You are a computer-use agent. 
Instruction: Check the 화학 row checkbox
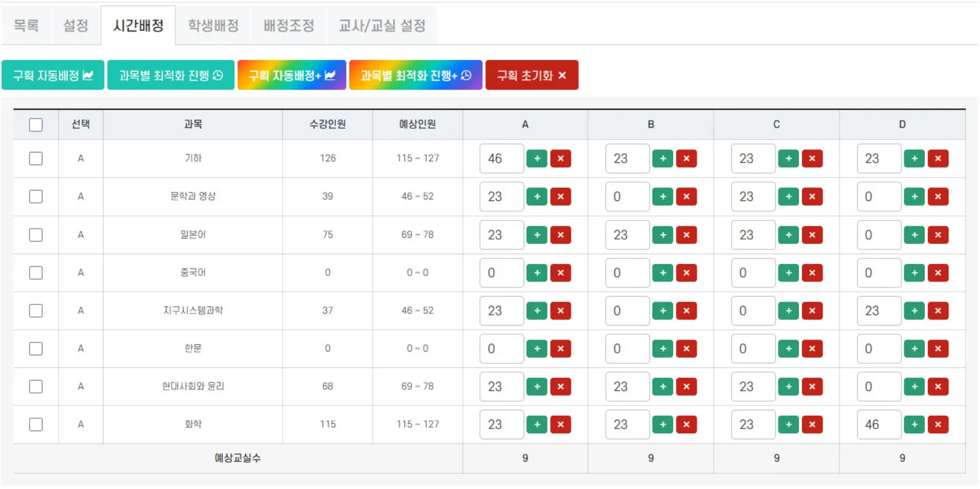pos(36,425)
